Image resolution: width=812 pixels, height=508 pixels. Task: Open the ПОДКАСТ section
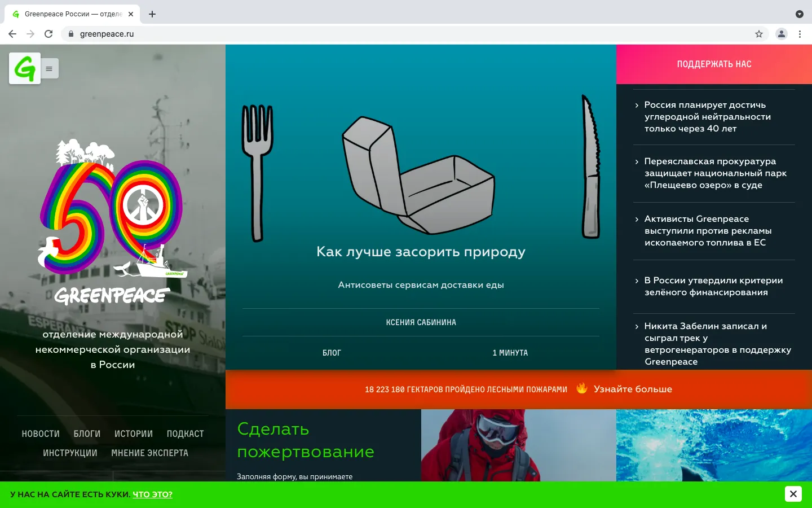click(185, 433)
